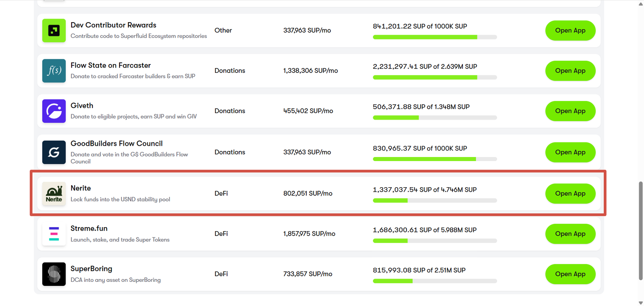Click the GoodBuilders Flow Council G icon
This screenshot has height=306, width=644.
pos(54,152)
